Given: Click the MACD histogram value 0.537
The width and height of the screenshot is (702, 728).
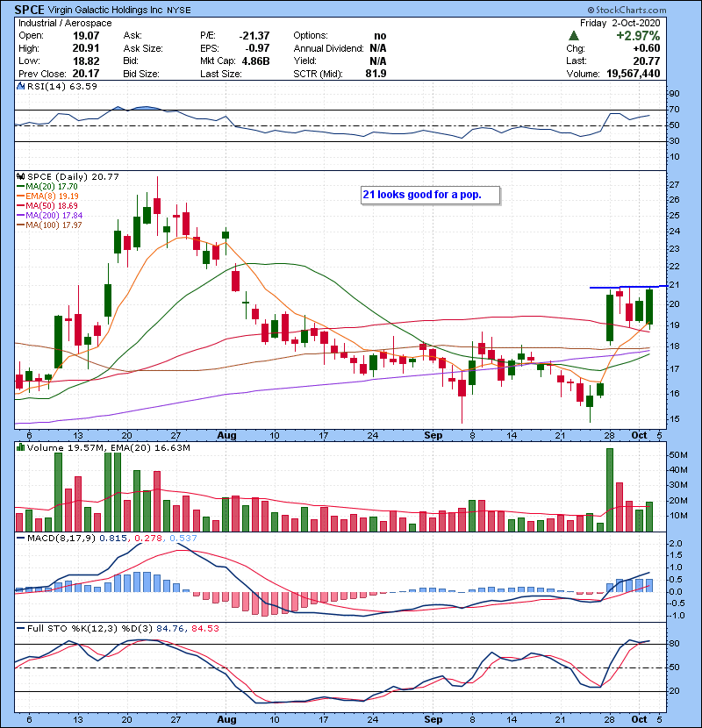Looking at the screenshot, I should [x=183, y=539].
